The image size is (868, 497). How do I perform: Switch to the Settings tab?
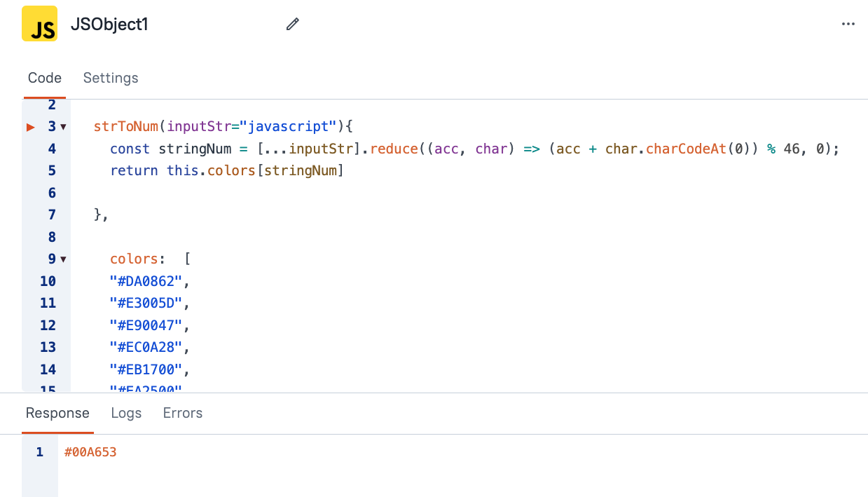click(x=110, y=78)
